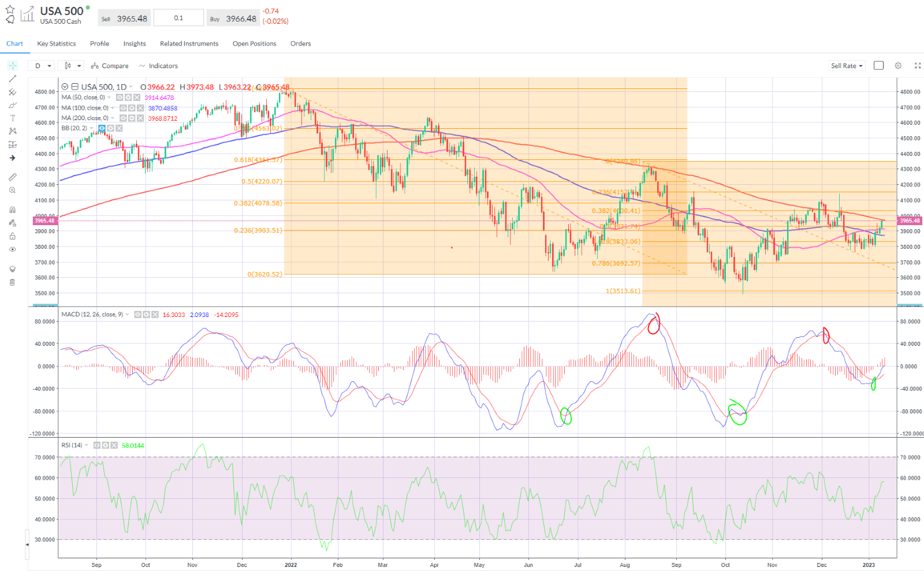Delete all drawings with the trash icon
Viewport: 924px width, 571px height.
click(12, 282)
